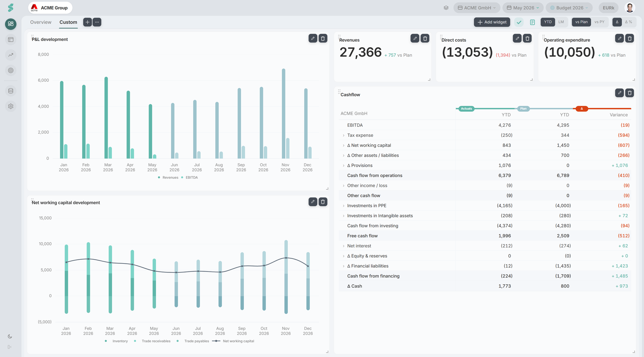Open the dashboard icon in the sidebar
The width and height of the screenshot is (644, 357).
pyautogui.click(x=11, y=24)
